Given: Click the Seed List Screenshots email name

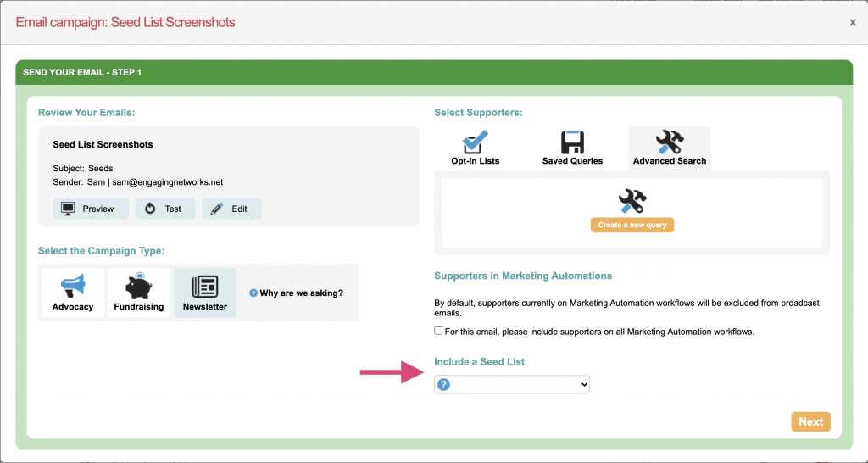Looking at the screenshot, I should pyautogui.click(x=103, y=145).
